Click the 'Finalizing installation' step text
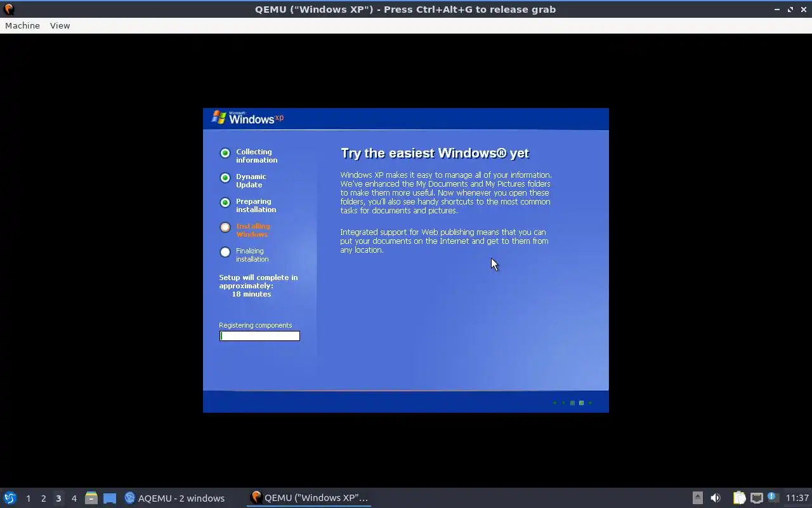 click(x=252, y=255)
